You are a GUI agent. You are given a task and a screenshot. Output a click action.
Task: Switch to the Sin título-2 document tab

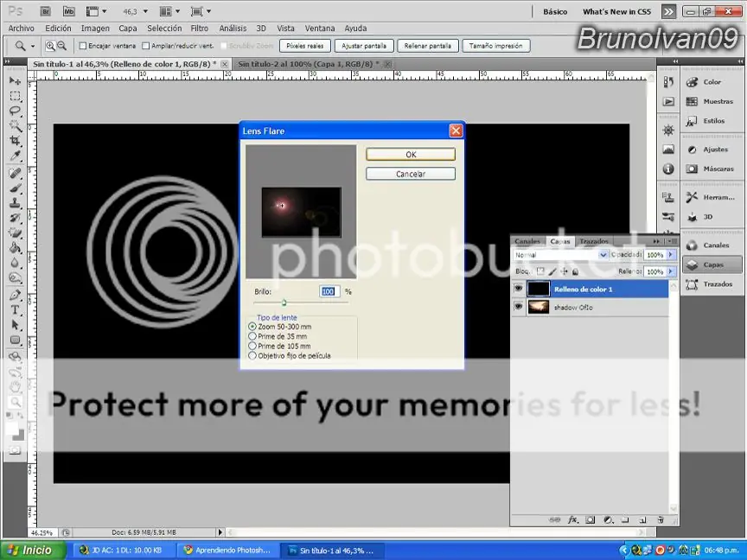309,64
